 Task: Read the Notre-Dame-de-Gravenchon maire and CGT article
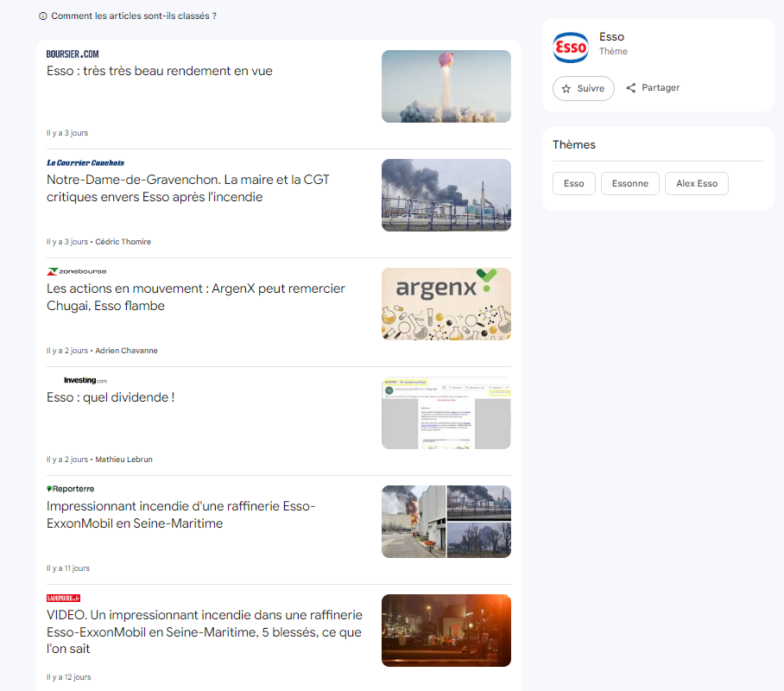coord(188,188)
